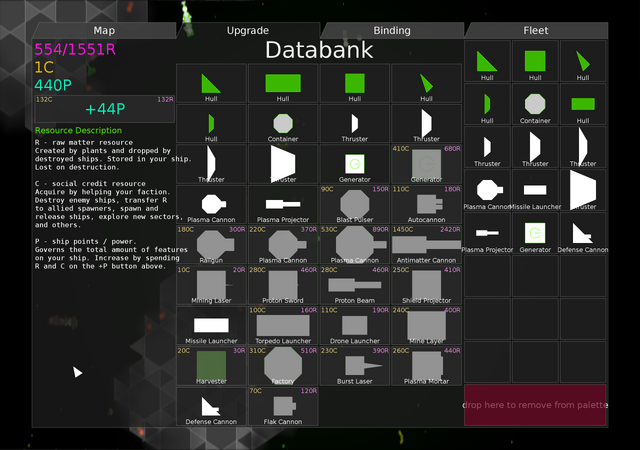Click the +44P upgrade button

coord(105,109)
